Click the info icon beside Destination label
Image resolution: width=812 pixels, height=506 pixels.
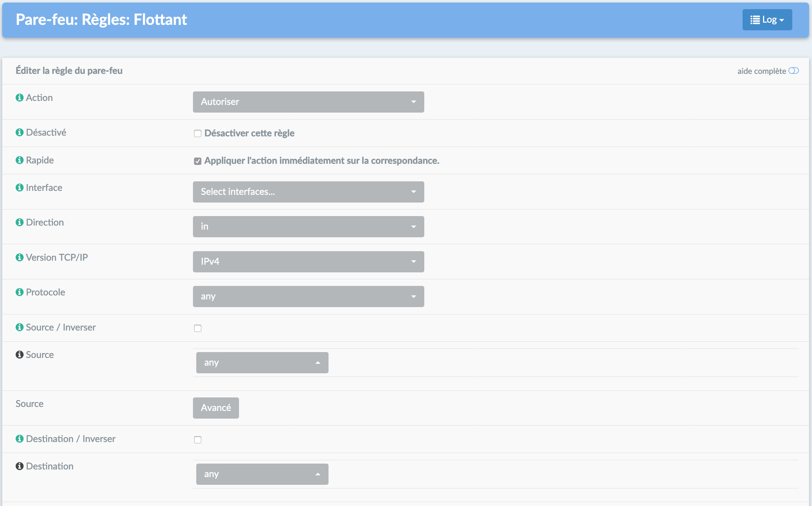coord(20,466)
